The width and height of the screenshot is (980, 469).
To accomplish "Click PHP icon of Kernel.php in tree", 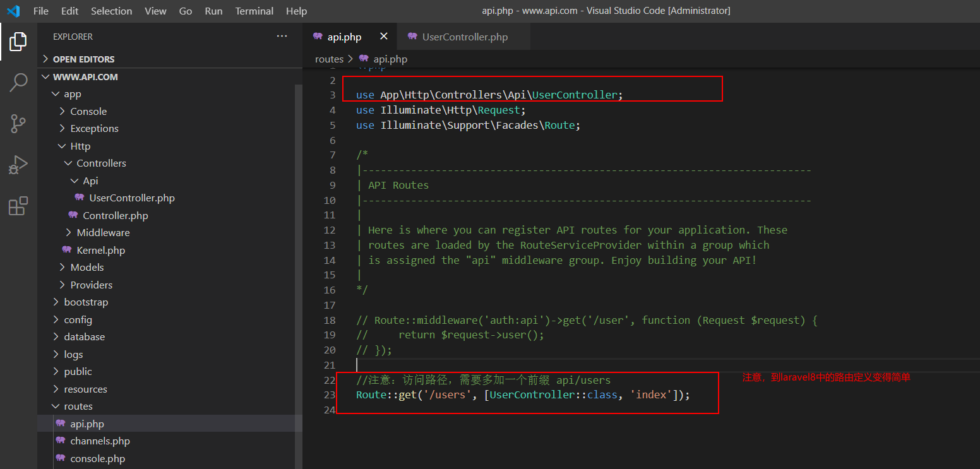I will (x=66, y=250).
